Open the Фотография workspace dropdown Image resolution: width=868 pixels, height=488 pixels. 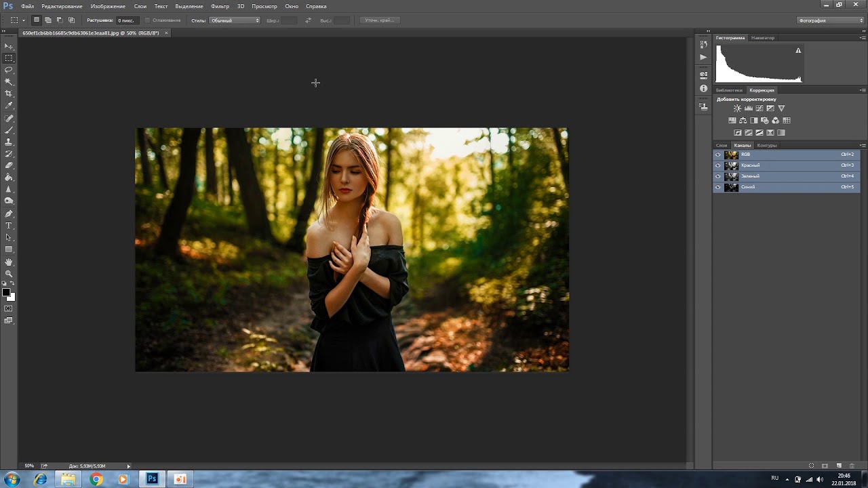[x=830, y=20]
